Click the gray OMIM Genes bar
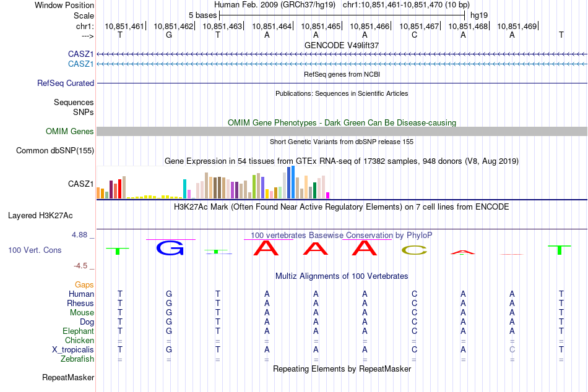Image resolution: width=588 pixels, height=392 pixels. 342,131
